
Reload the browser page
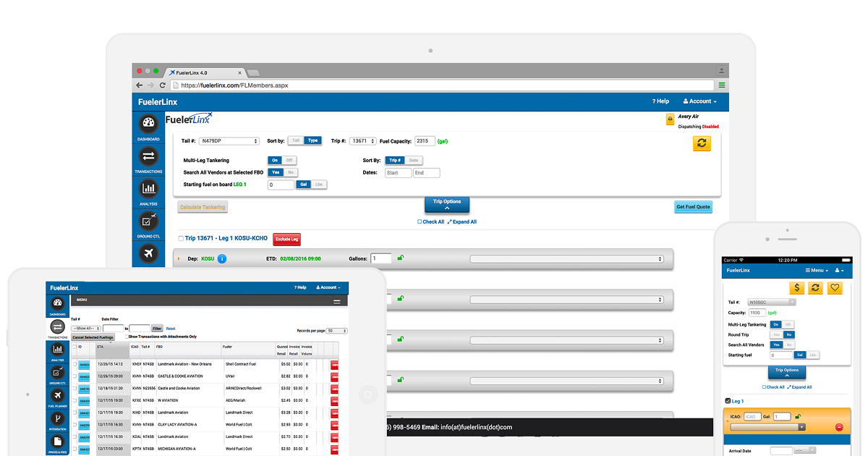point(163,85)
